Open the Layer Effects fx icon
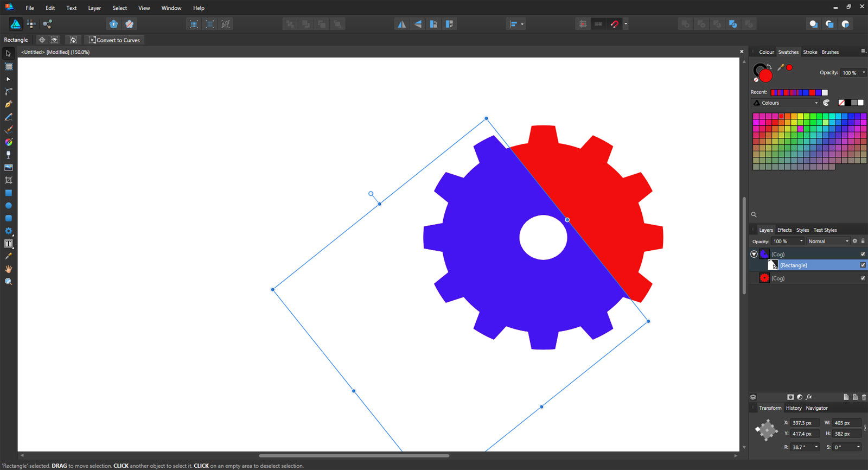 809,397
